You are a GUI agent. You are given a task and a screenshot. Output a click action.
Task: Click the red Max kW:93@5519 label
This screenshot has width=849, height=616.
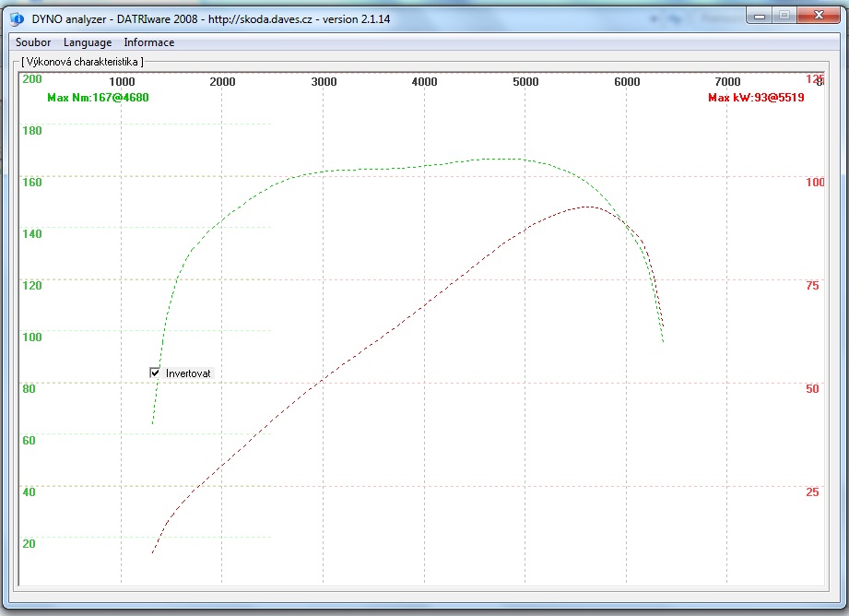pos(756,98)
